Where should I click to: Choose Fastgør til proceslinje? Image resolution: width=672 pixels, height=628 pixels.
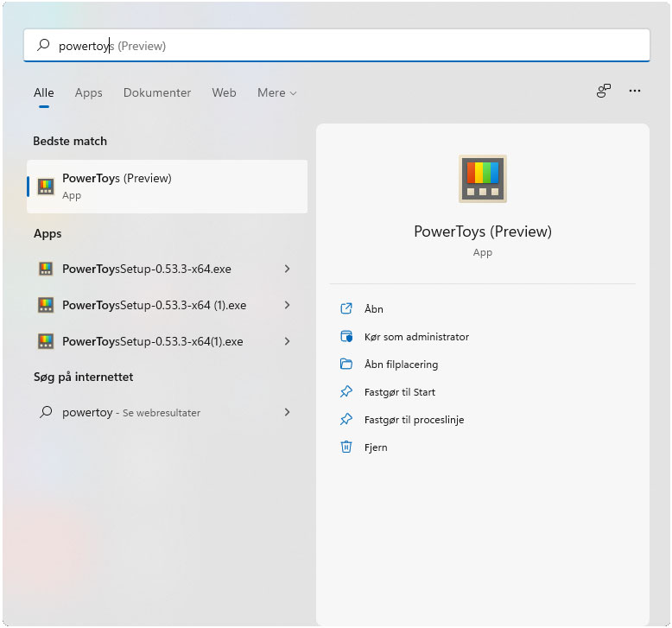click(x=414, y=420)
